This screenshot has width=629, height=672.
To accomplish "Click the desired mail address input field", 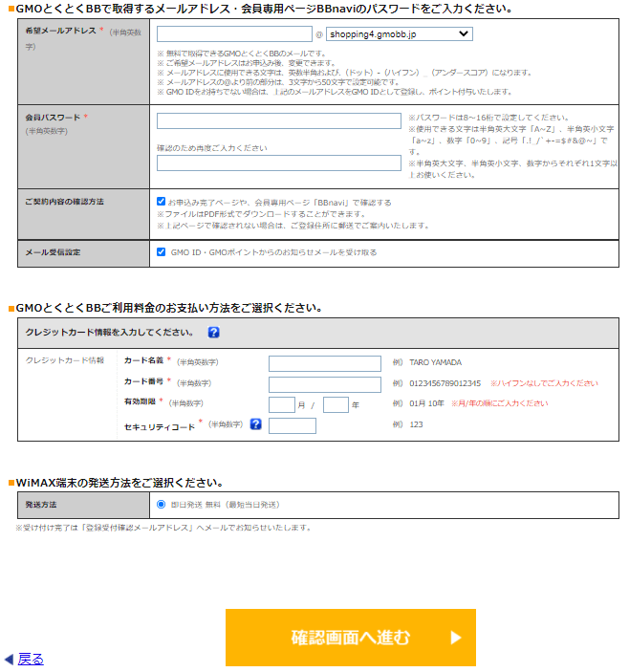I will [234, 33].
